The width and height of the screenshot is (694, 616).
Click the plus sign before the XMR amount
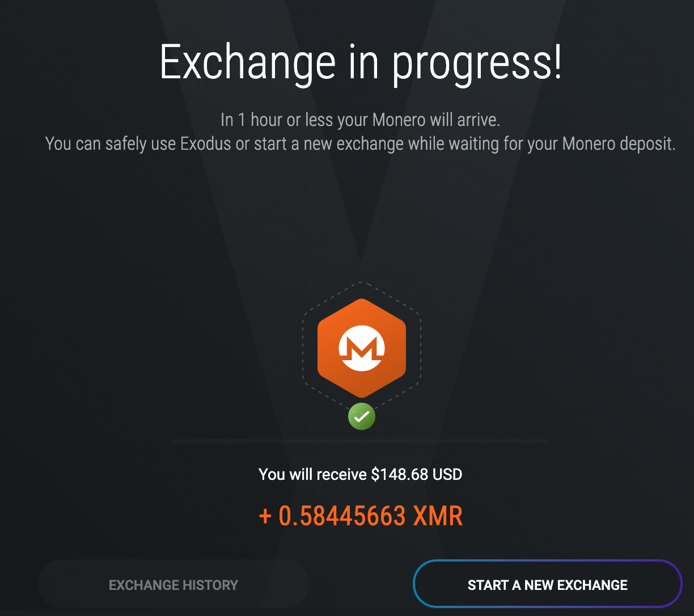click(265, 517)
